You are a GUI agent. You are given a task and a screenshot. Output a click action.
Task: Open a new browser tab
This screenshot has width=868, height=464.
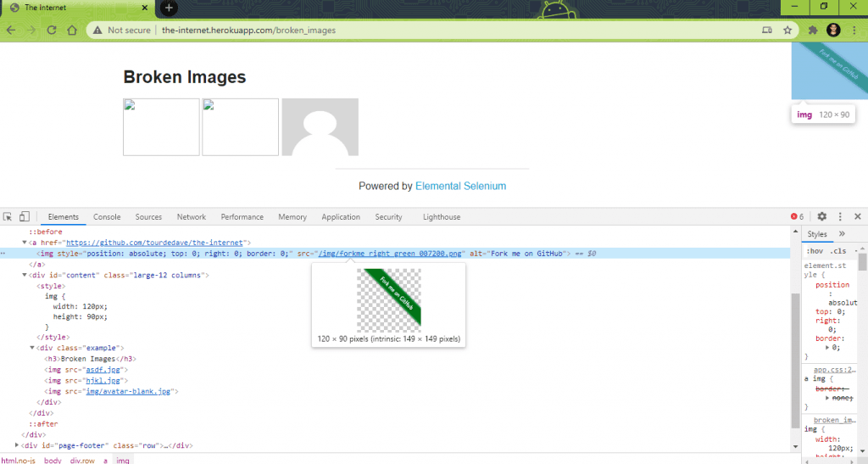click(169, 8)
